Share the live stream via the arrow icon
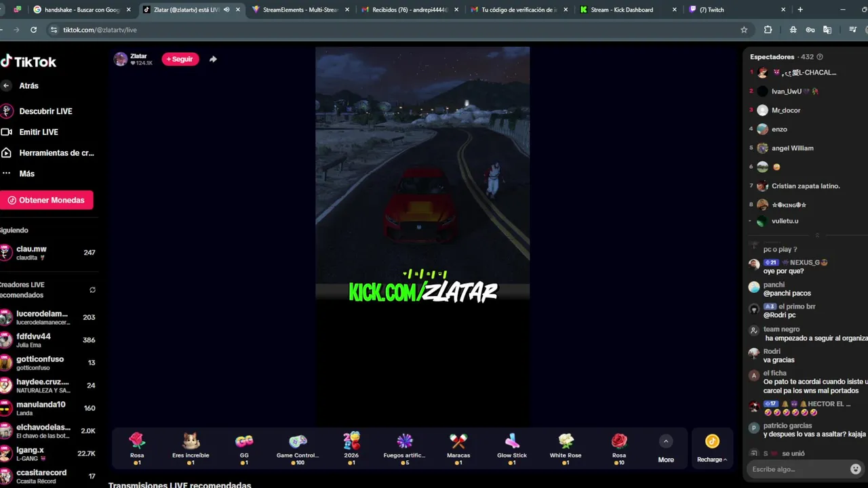The width and height of the screenshot is (868, 488). [213, 59]
